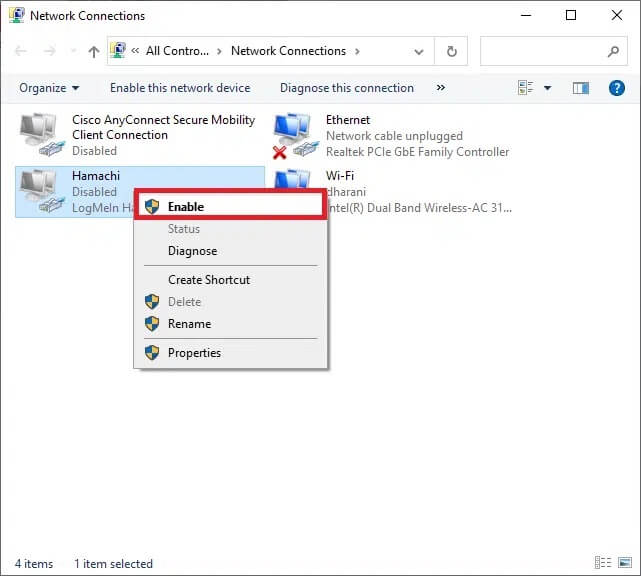Image resolution: width=641 pixels, height=576 pixels.
Task: Click All Contro... breadcrumb
Action: click(x=177, y=51)
